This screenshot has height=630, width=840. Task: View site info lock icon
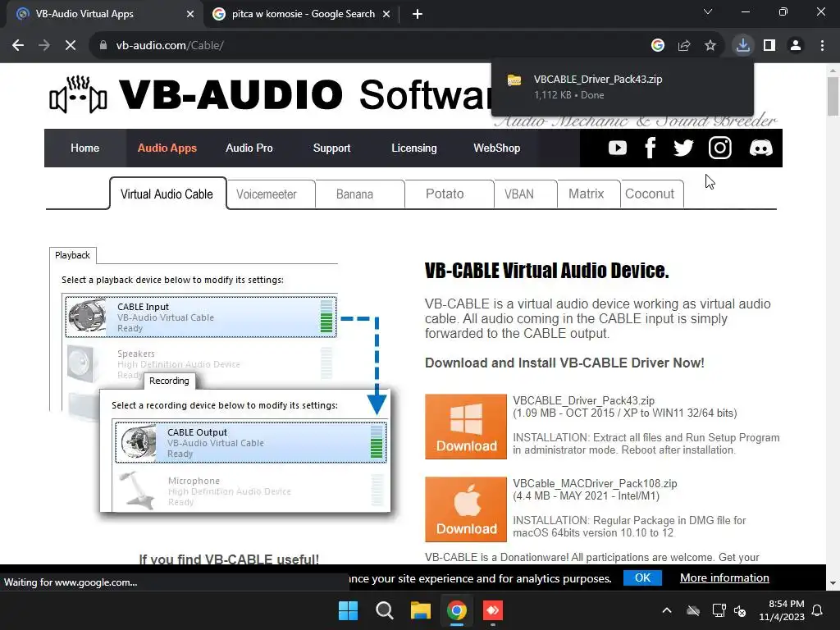coord(103,46)
